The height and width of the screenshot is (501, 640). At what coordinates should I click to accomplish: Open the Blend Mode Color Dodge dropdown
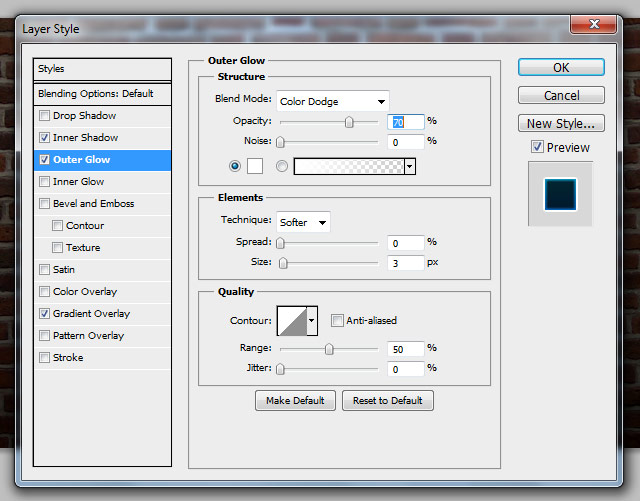pyautogui.click(x=333, y=101)
